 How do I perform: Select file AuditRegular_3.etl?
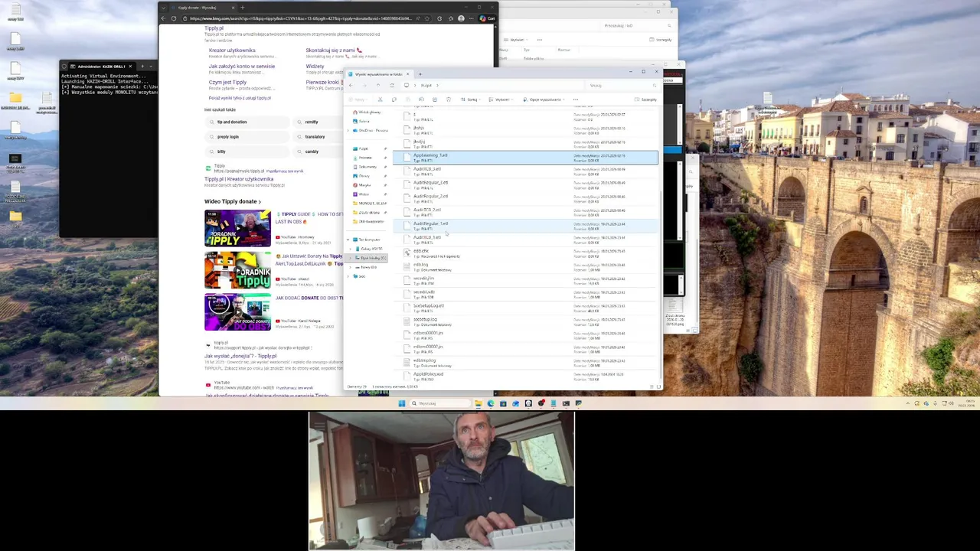tap(524, 185)
